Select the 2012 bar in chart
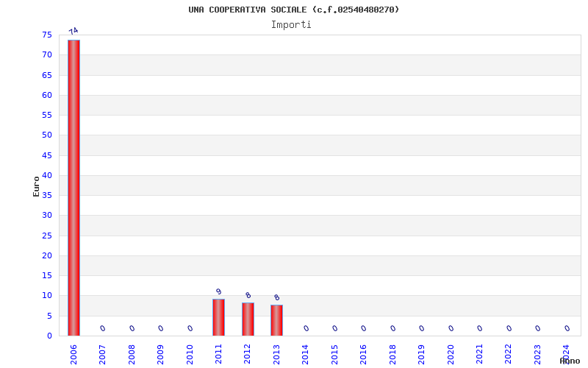Viewport: 588px width, 368px height. point(248,319)
